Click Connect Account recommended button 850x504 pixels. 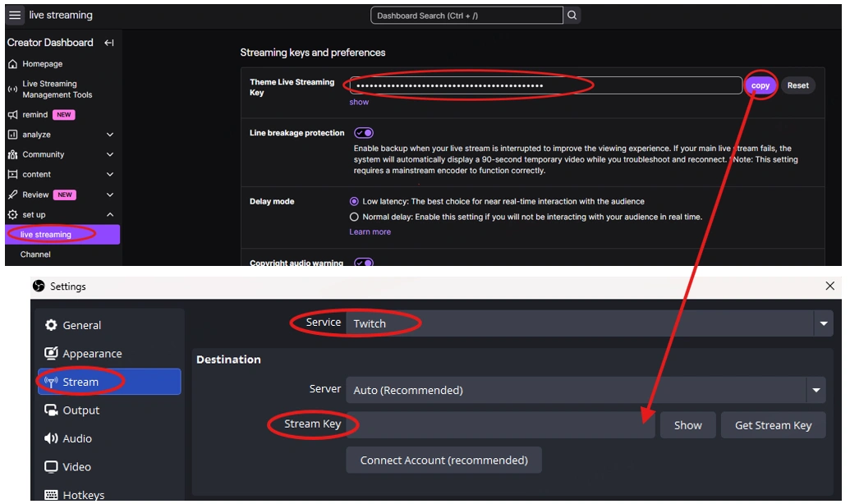point(443,460)
